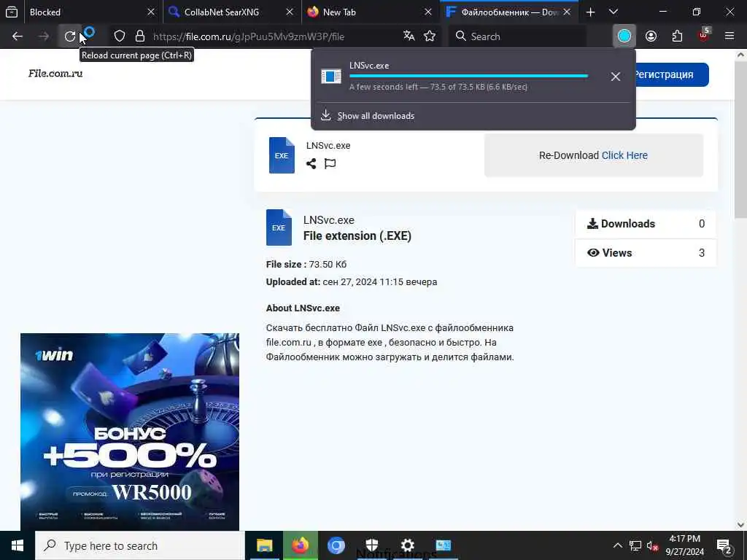
Task: Close the New Tab tab
Action: [x=428, y=12]
